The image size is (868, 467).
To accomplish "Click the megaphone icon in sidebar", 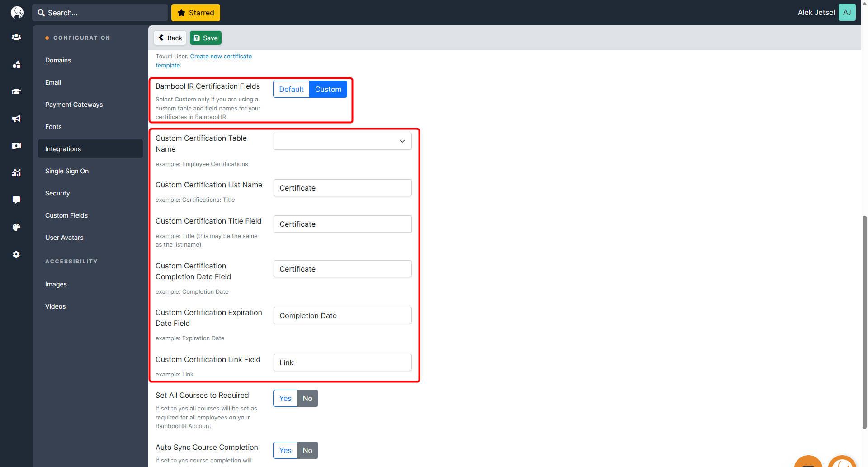I will pos(16,119).
